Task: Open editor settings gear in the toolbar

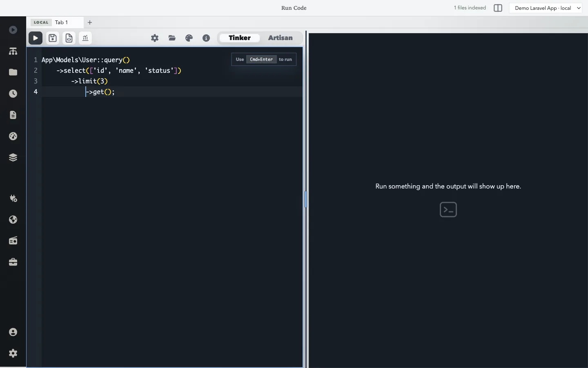Action: (x=155, y=38)
